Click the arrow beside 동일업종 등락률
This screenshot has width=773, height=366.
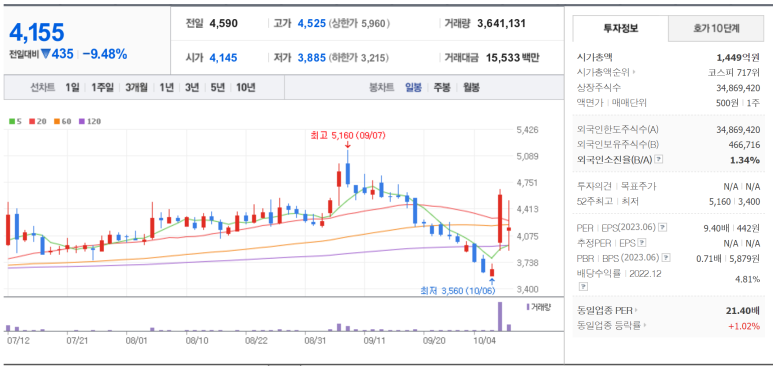coord(644,326)
